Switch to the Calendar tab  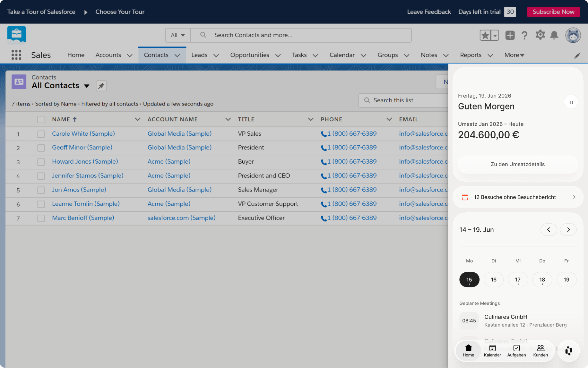342,55
